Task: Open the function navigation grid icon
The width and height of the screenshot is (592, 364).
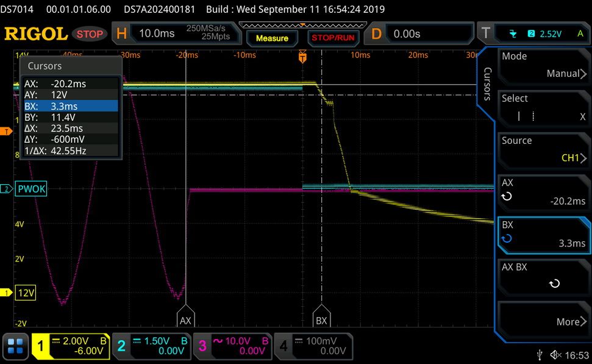Action: coord(15,346)
